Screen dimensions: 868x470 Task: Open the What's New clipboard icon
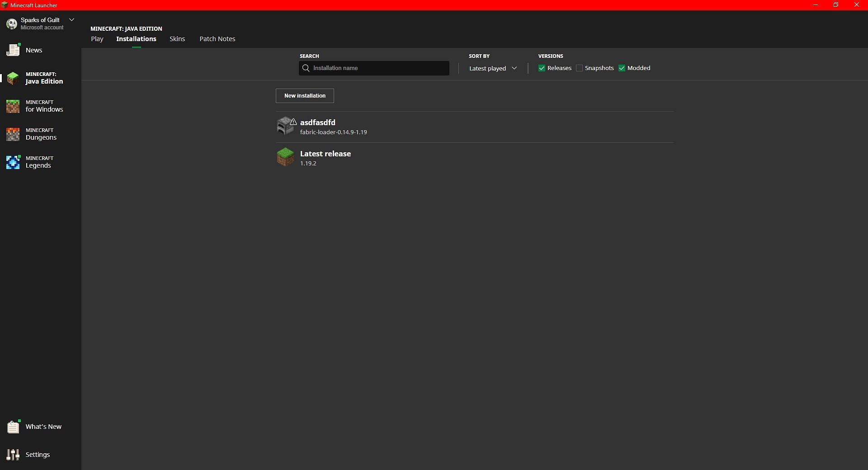[x=13, y=427]
